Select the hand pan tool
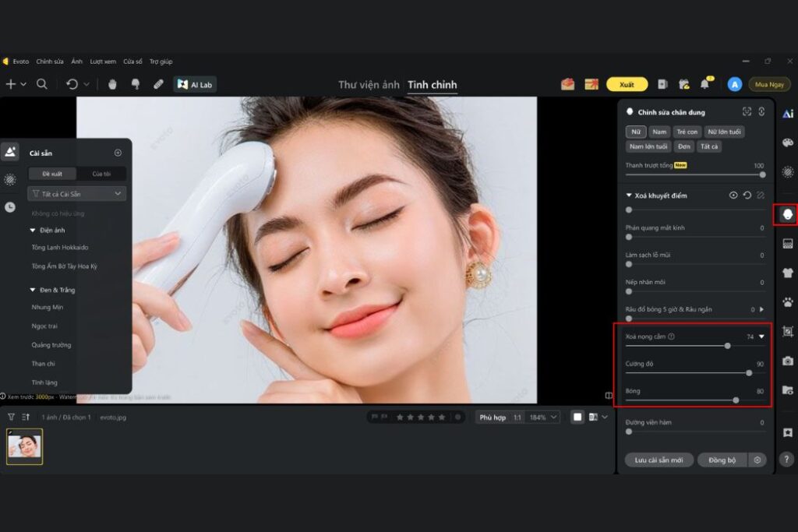 (x=112, y=84)
